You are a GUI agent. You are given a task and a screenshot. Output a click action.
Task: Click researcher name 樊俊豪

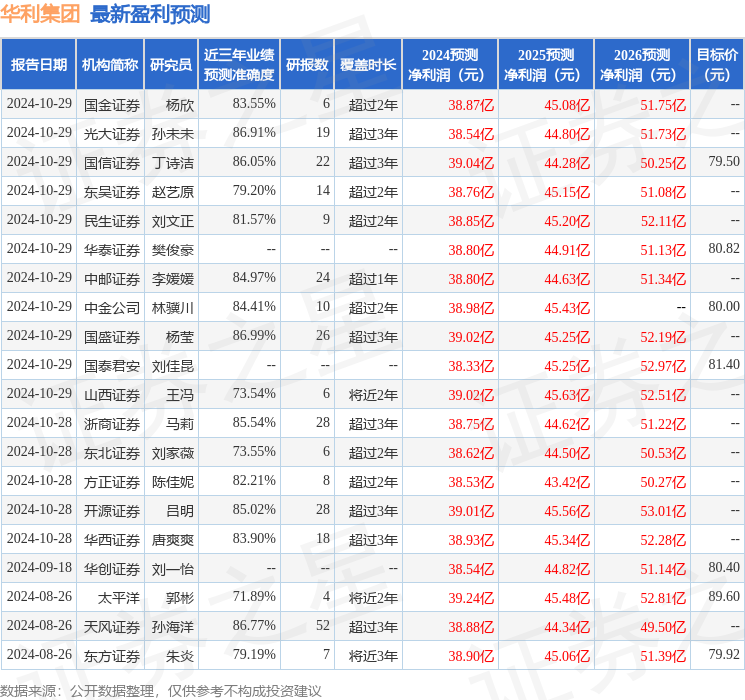172,250
